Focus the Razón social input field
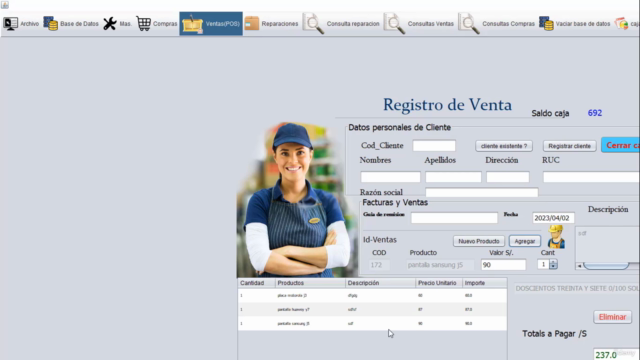 tap(482, 192)
